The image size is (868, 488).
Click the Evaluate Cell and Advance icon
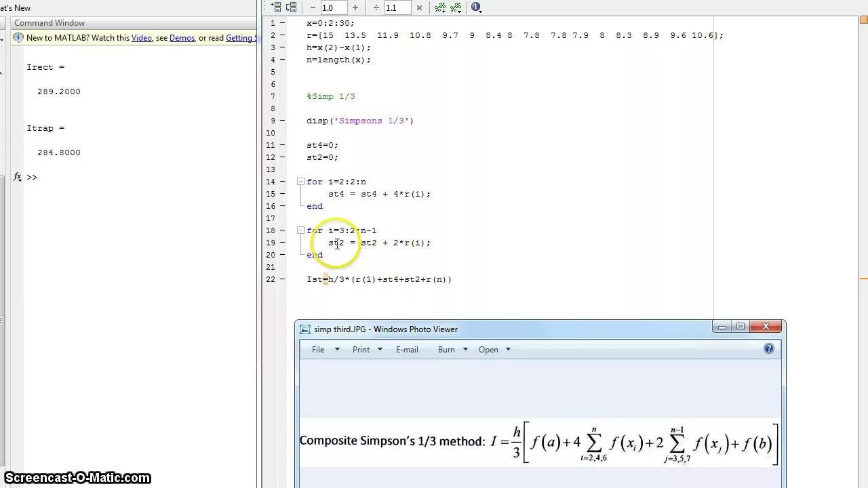292,7
